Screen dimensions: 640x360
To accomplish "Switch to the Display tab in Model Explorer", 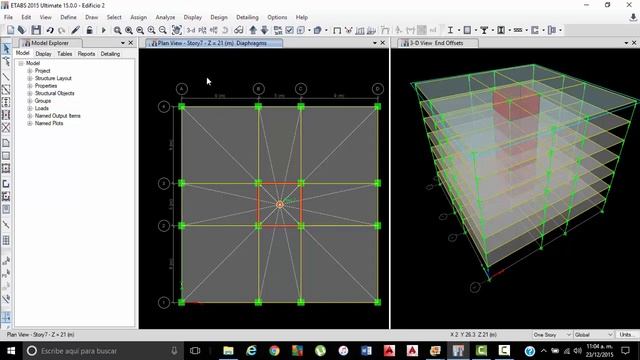I will 43,54.
